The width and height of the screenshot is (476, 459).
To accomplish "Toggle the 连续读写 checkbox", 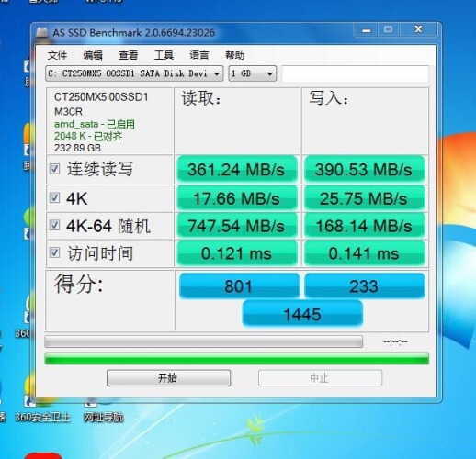I will point(54,169).
